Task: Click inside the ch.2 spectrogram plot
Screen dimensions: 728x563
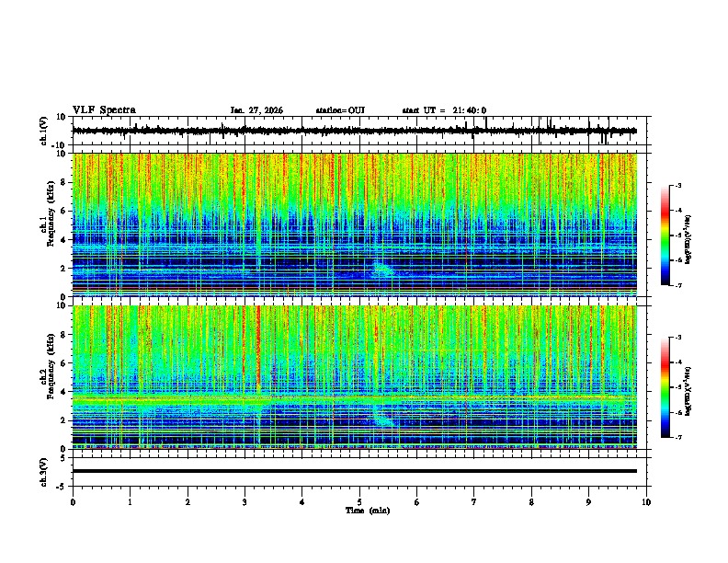Action: tap(355, 377)
